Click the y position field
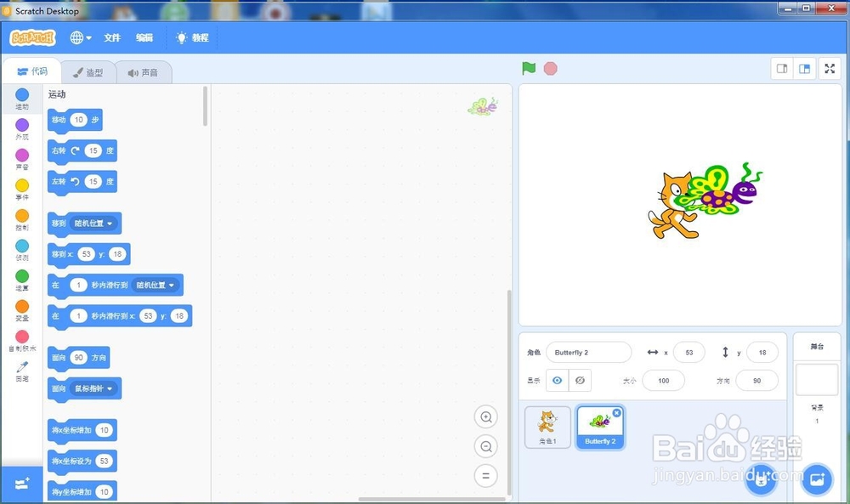This screenshot has width=850, height=504. click(762, 352)
